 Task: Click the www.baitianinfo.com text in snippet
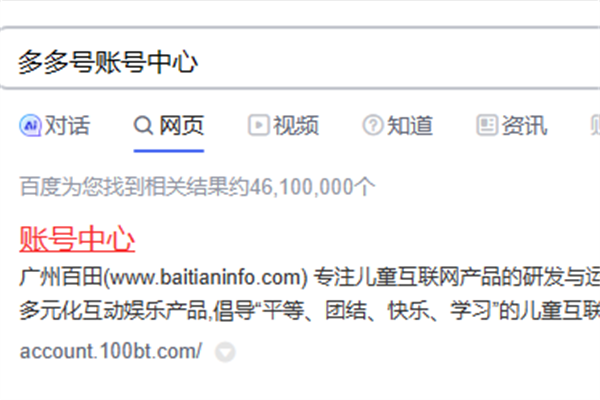(x=206, y=278)
